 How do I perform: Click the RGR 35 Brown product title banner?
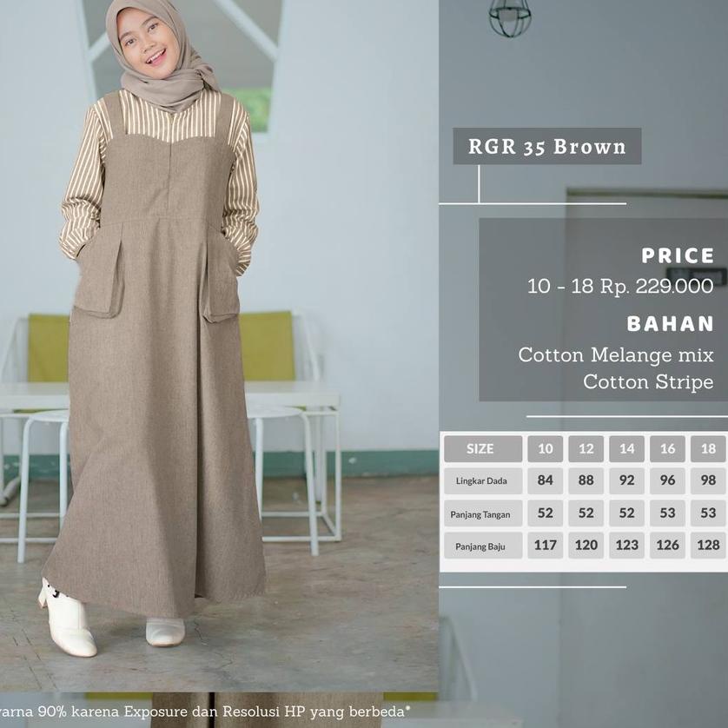546,147
